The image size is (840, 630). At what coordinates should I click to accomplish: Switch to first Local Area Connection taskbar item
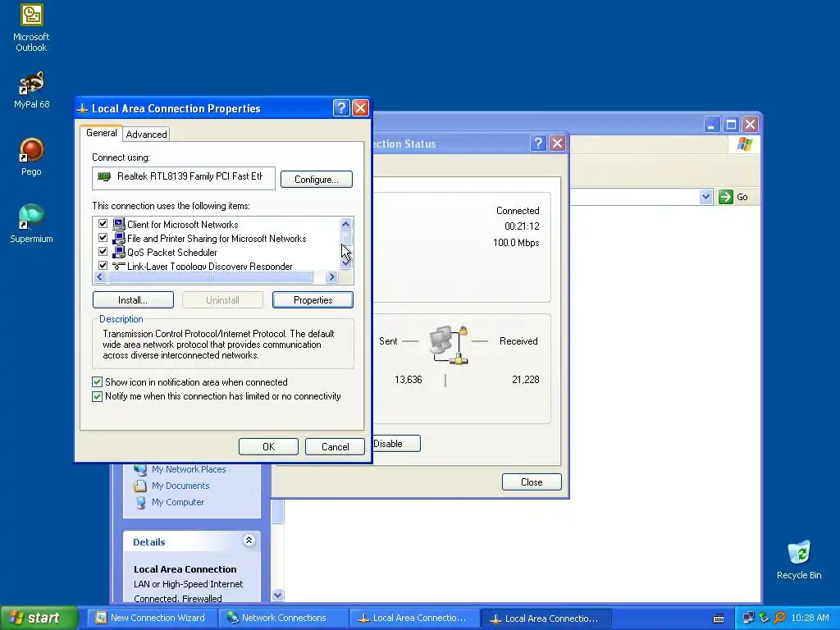pos(414,618)
